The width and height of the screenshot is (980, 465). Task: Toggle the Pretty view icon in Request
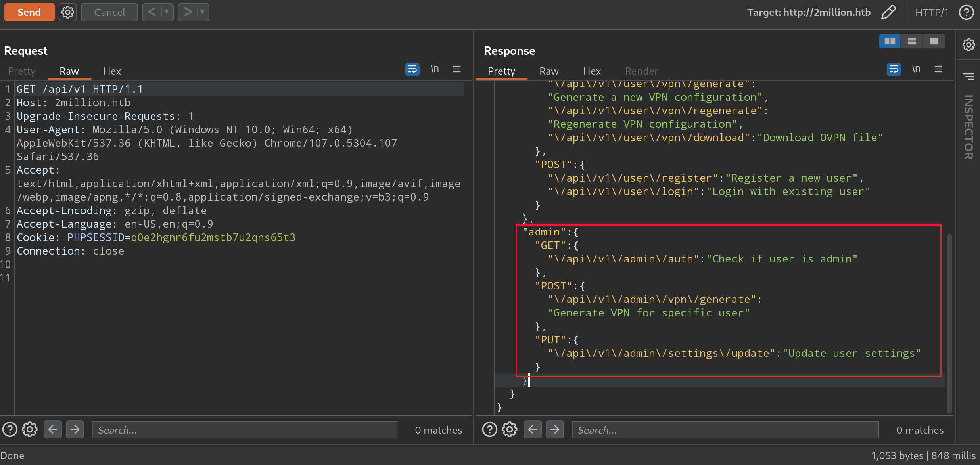(412, 71)
